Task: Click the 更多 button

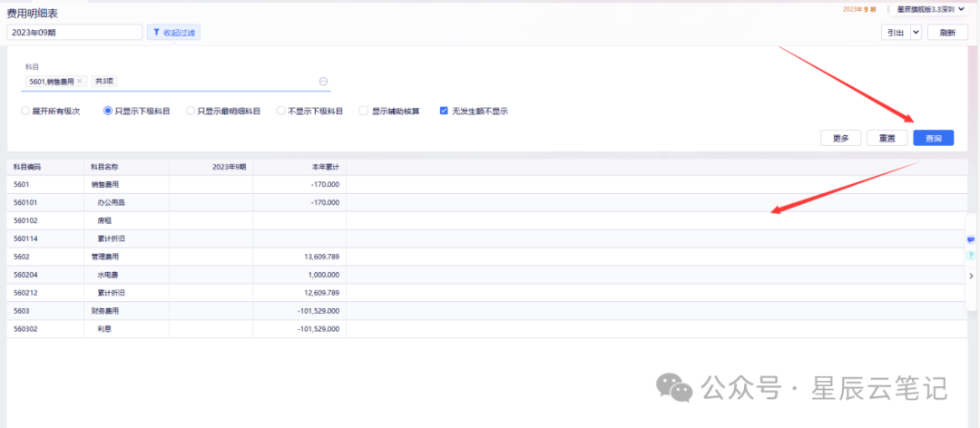Action: pos(840,138)
